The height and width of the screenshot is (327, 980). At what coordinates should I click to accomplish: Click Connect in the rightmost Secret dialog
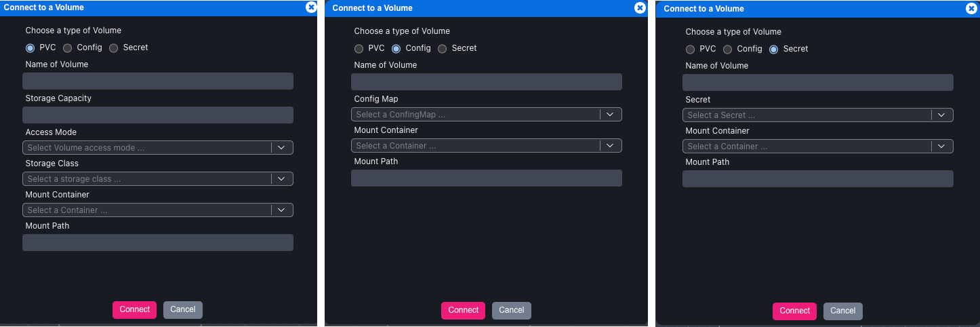[x=794, y=311]
